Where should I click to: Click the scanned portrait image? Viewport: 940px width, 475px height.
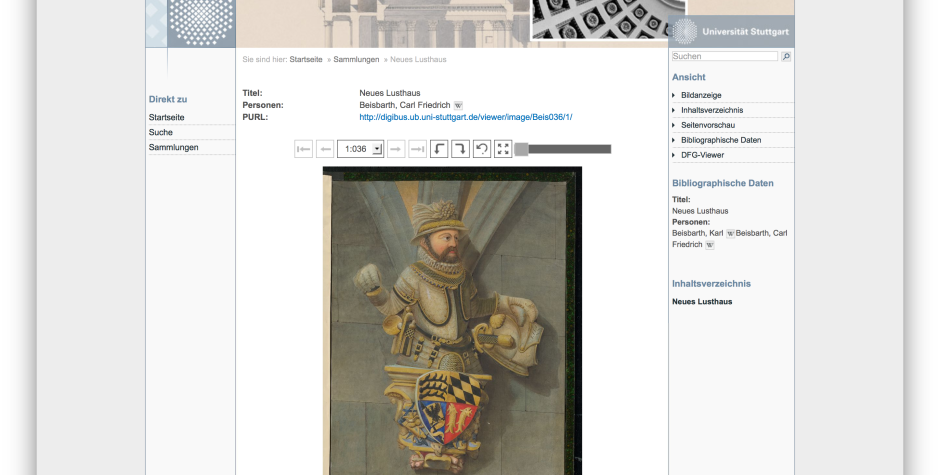tap(452, 321)
